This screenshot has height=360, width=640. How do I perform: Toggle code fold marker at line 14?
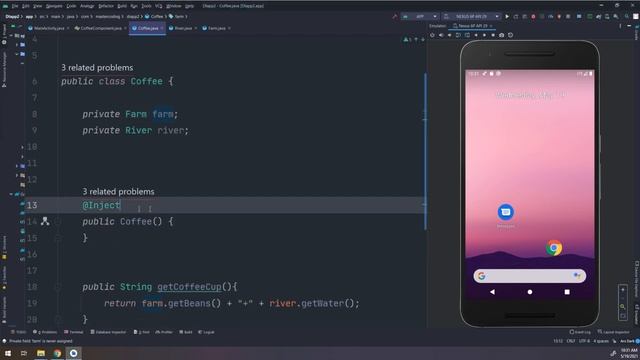(x=58, y=222)
